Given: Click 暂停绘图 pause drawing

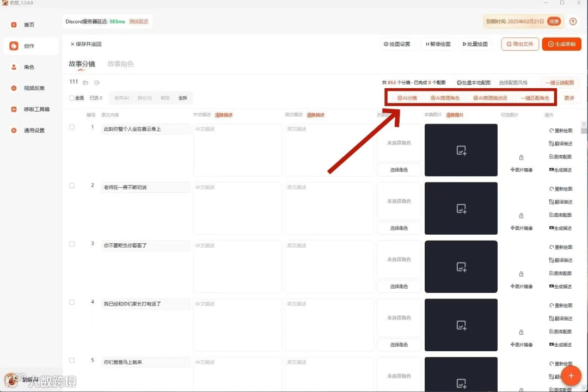Looking at the screenshot, I should pyautogui.click(x=438, y=44).
